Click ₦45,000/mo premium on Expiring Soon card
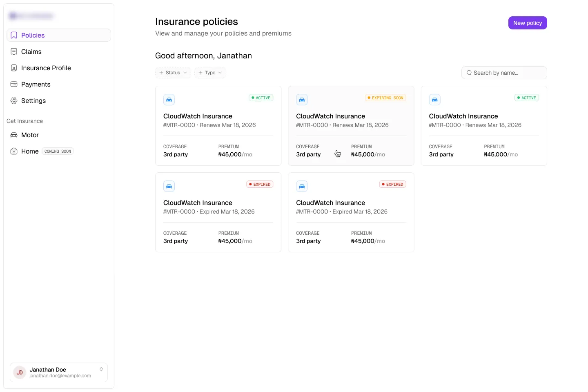The image size is (588, 392). [x=368, y=154]
